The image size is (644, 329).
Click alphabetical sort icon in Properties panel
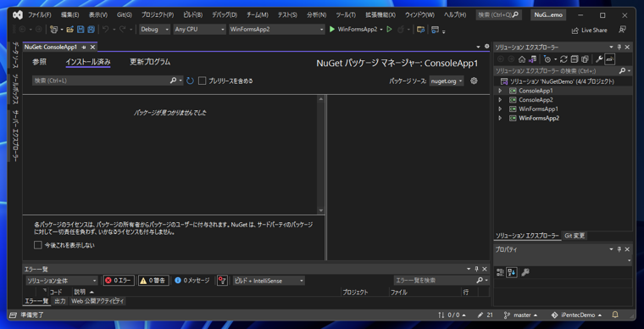(x=511, y=272)
